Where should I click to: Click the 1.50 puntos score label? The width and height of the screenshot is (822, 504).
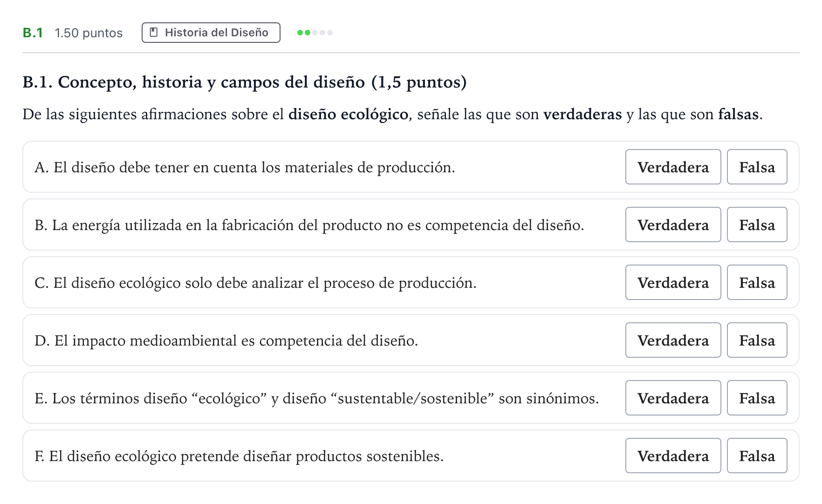89,33
